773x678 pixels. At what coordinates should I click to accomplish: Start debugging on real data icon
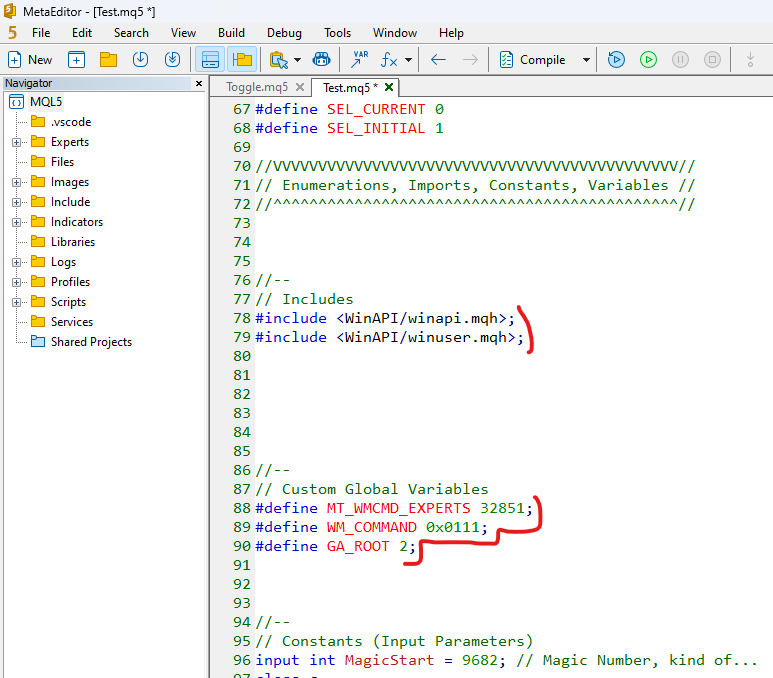coord(616,60)
